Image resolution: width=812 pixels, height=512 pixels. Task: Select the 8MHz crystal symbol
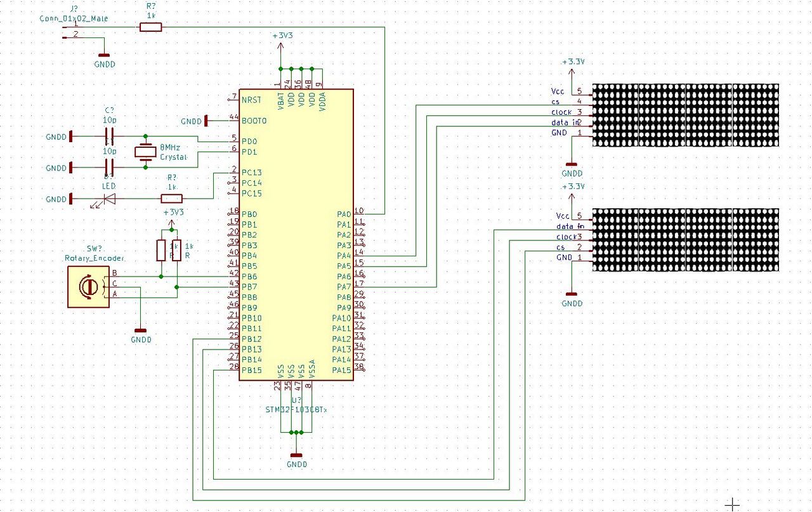pos(146,152)
